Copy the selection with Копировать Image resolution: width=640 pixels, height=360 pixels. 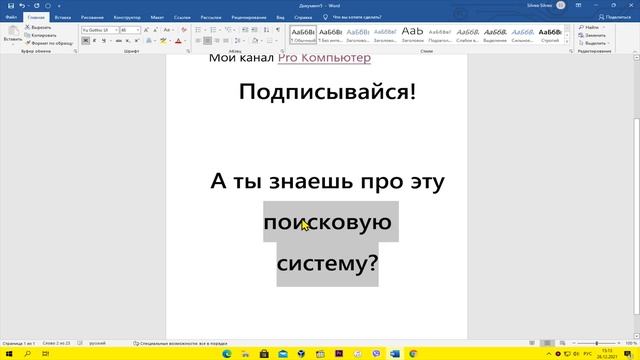pos(40,35)
